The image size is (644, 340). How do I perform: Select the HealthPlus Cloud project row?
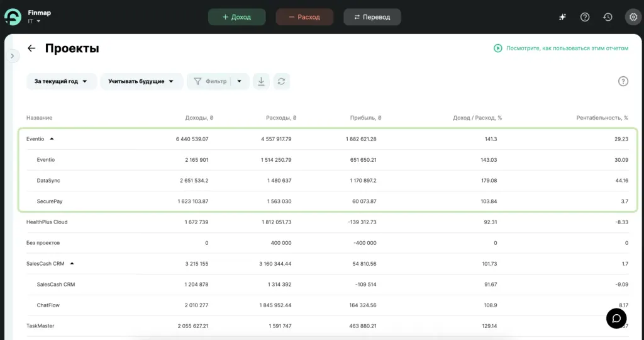click(x=327, y=222)
